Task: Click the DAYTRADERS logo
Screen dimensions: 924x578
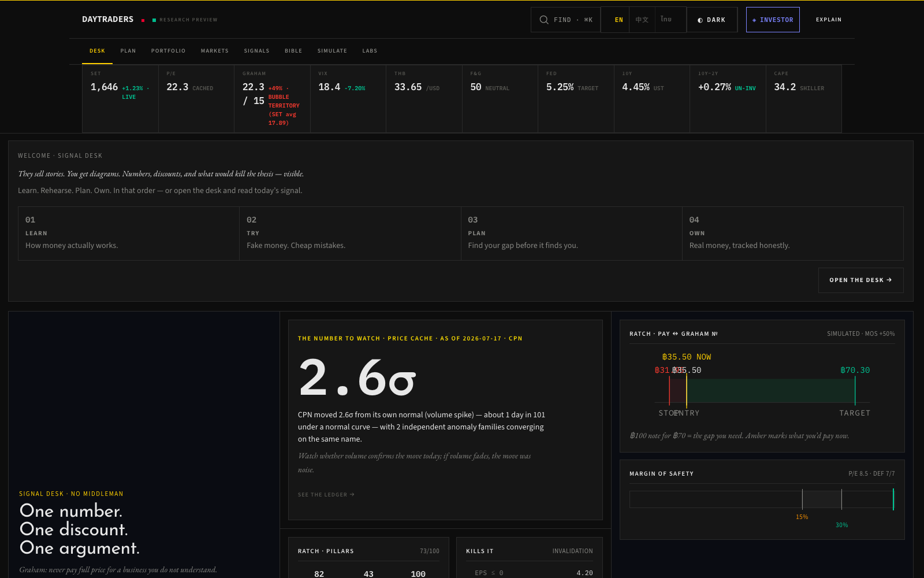Action: pyautogui.click(x=107, y=19)
